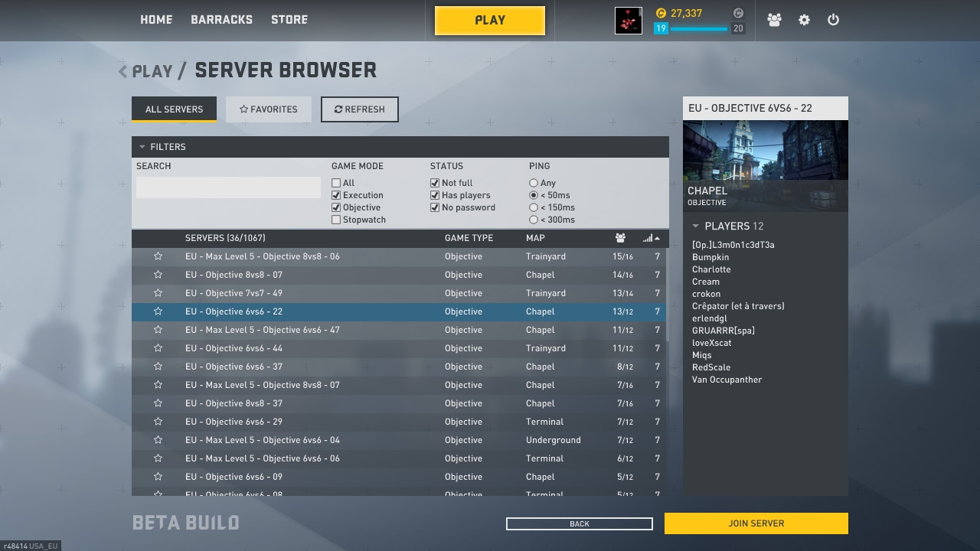Click the server search input field
This screenshot has height=551, width=980.
(228, 187)
